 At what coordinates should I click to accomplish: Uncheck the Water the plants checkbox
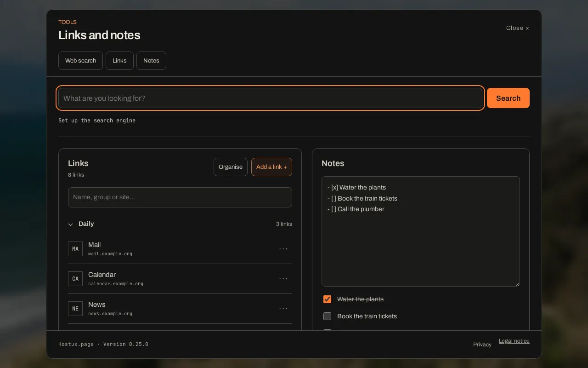tap(327, 299)
